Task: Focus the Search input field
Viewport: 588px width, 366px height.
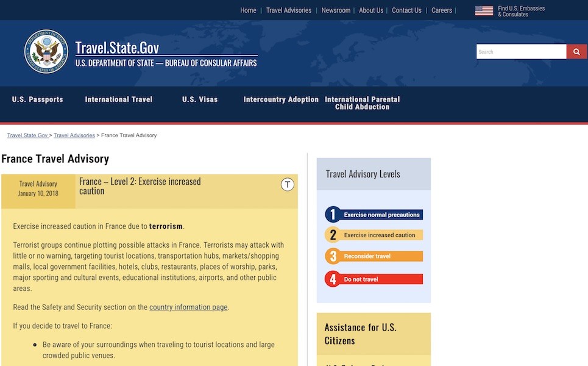Action: point(521,52)
